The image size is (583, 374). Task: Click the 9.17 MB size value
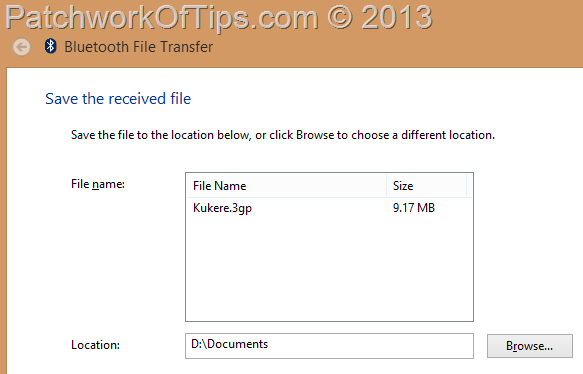tap(414, 208)
